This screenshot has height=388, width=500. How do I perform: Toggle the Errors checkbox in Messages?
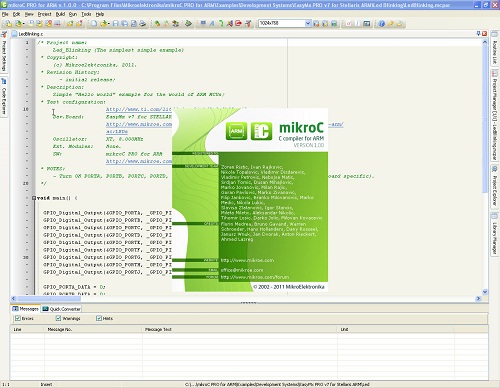[x=18, y=318]
